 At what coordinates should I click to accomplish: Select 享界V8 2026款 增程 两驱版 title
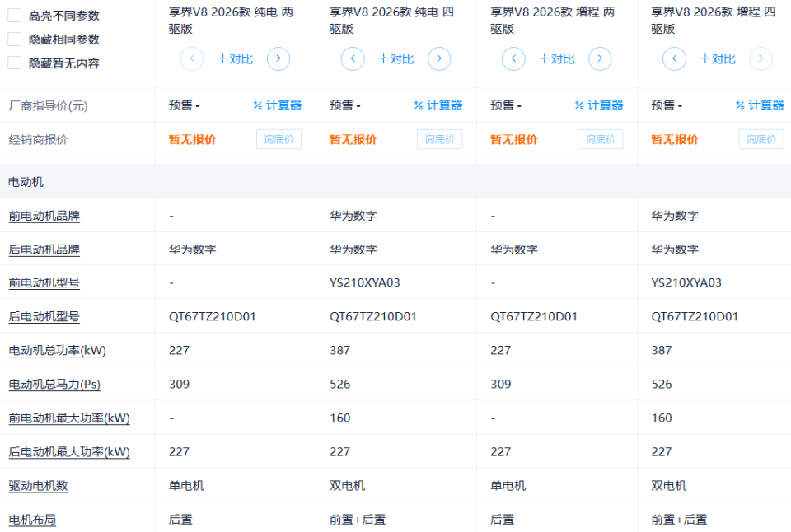pyautogui.click(x=553, y=20)
